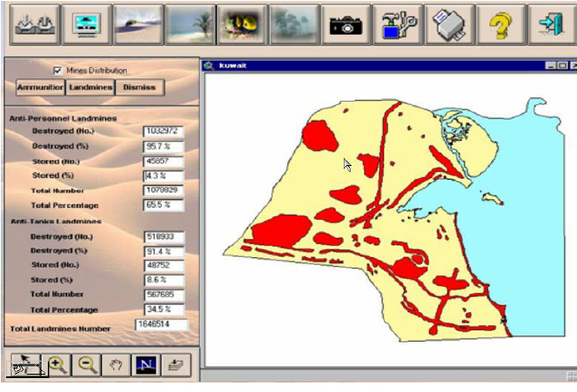
Task: Click the Ammunition button
Action: click(41, 88)
